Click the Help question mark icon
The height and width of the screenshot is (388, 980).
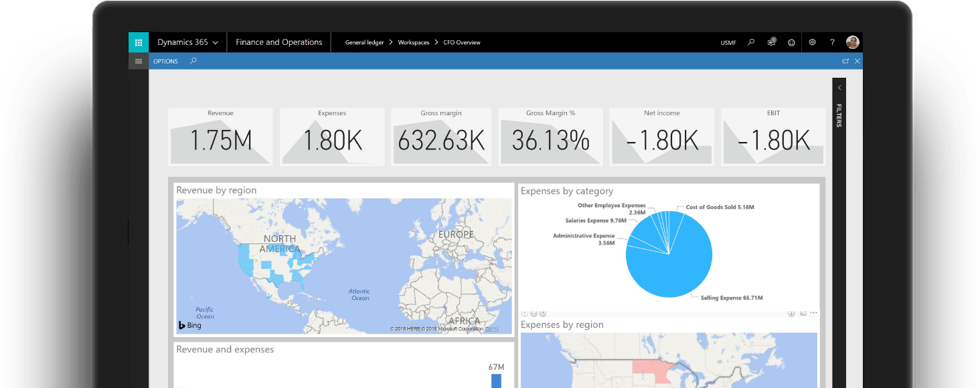click(x=832, y=42)
